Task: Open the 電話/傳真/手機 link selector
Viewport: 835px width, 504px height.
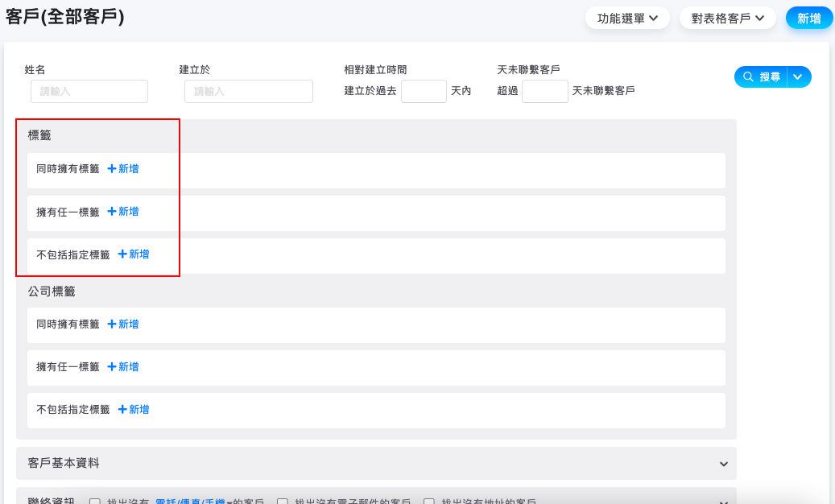Action: (192, 502)
